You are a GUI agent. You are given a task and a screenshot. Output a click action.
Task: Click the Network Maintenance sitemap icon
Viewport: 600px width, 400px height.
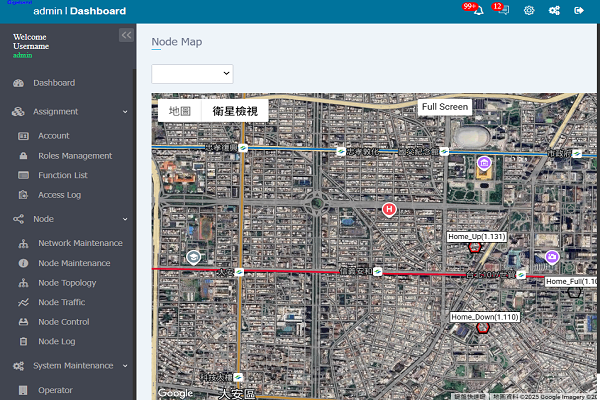click(x=23, y=243)
